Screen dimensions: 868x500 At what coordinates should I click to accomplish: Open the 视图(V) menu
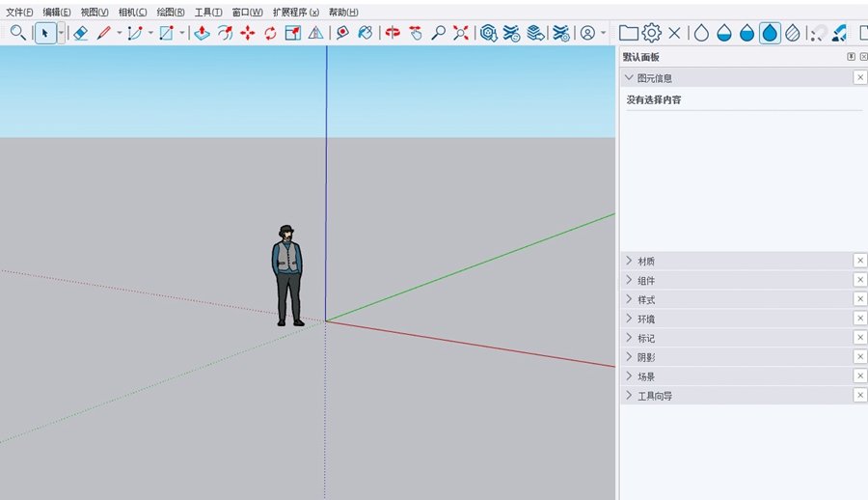95,12
